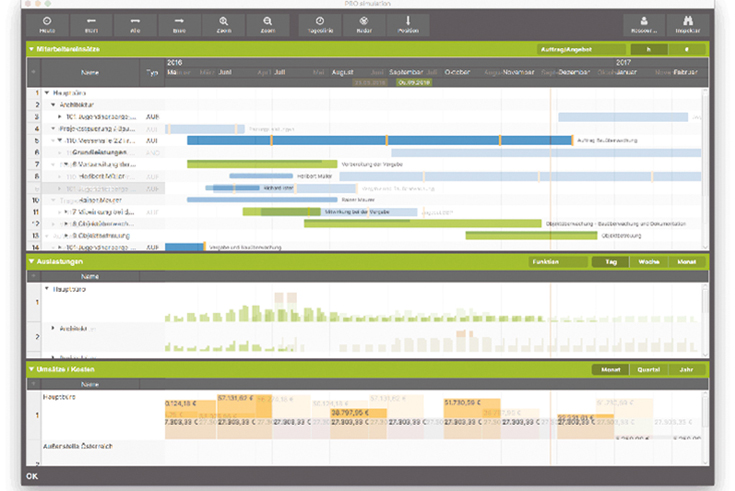Switch Auslastungen view to Monat
Image resolution: width=735 pixels, height=491 pixels.
pos(686,262)
